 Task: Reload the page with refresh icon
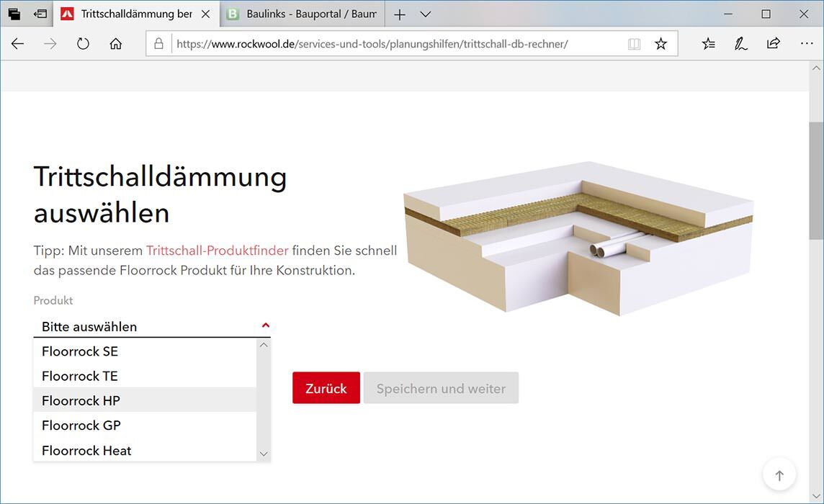(x=83, y=44)
